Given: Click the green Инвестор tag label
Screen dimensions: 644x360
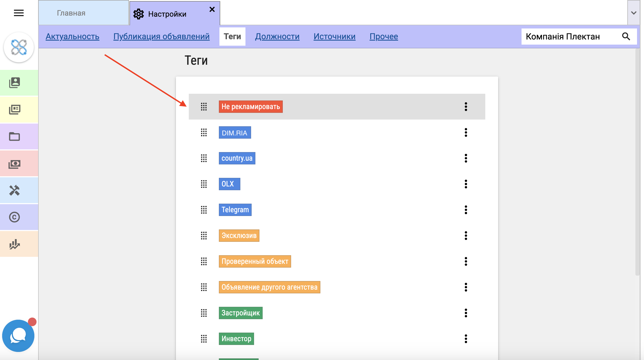Looking at the screenshot, I should (x=236, y=339).
